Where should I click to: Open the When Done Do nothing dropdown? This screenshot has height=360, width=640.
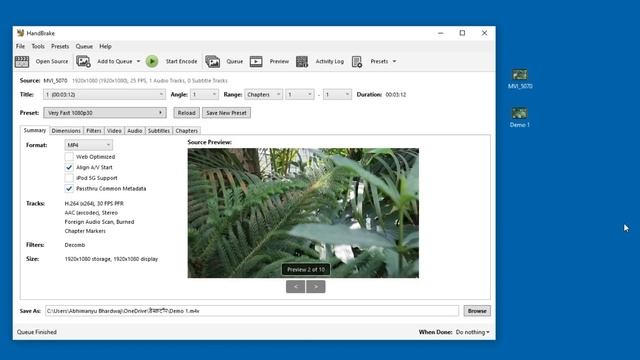click(x=473, y=332)
